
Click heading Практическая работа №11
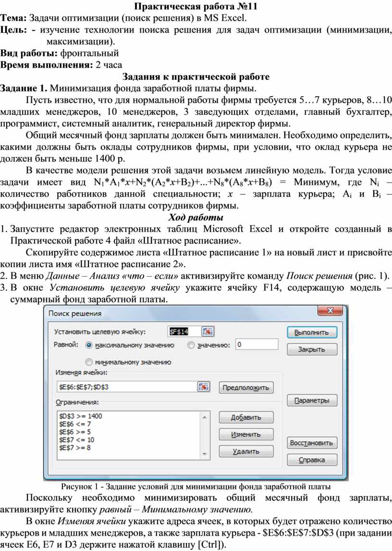[x=196, y=6]
